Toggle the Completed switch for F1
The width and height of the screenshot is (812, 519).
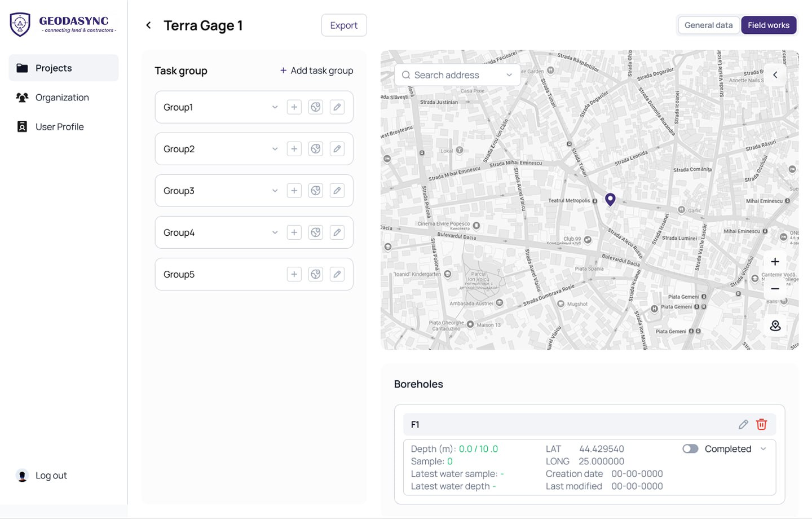pyautogui.click(x=690, y=449)
